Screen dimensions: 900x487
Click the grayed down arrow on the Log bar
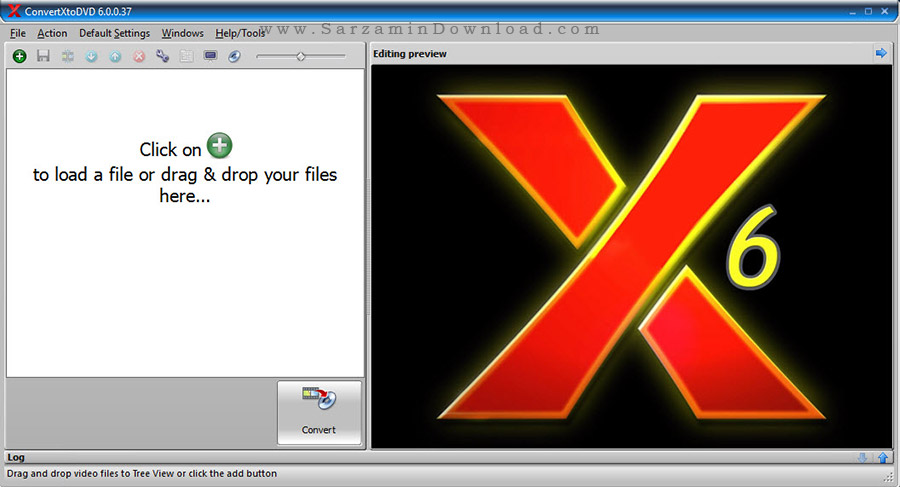tap(862, 458)
